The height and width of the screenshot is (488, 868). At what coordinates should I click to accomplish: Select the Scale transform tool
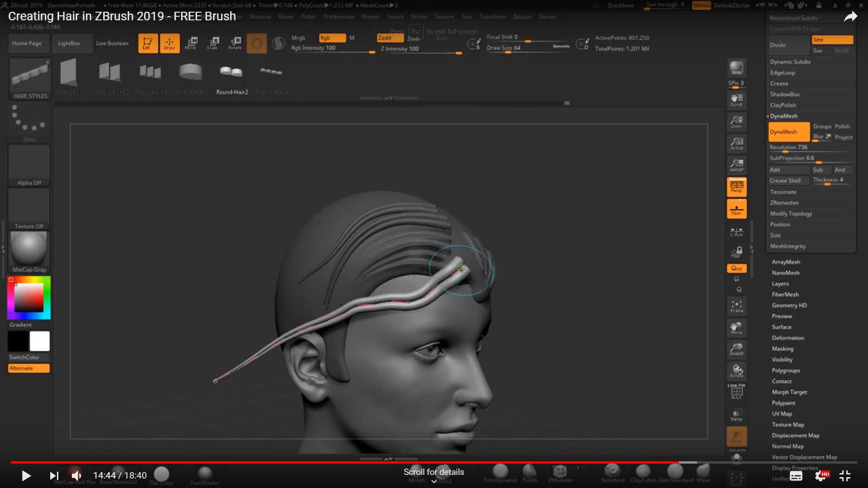[x=212, y=43]
